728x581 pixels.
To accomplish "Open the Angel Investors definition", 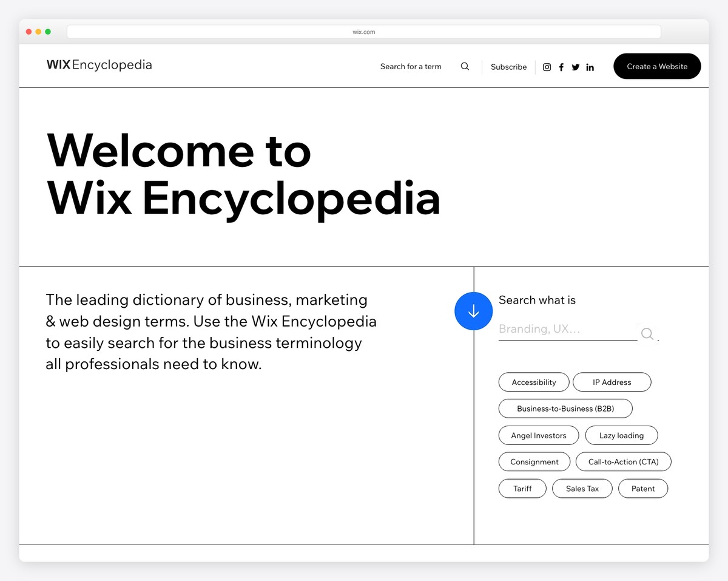I will (538, 435).
